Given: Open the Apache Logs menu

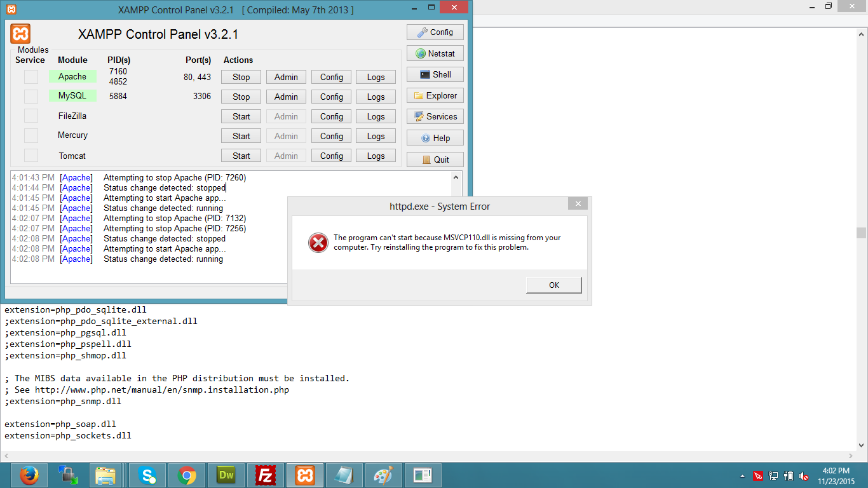Looking at the screenshot, I should point(376,77).
